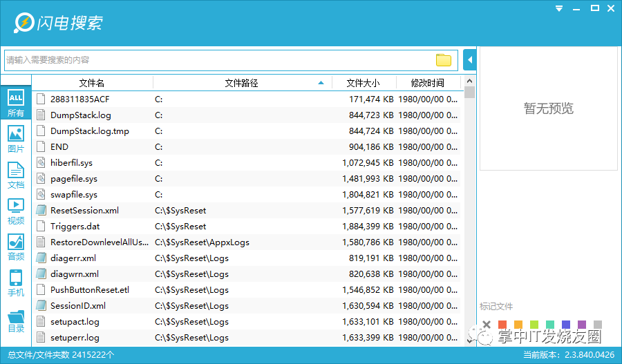Click the END file icon
This screenshot has height=364, width=622.
pyautogui.click(x=41, y=146)
